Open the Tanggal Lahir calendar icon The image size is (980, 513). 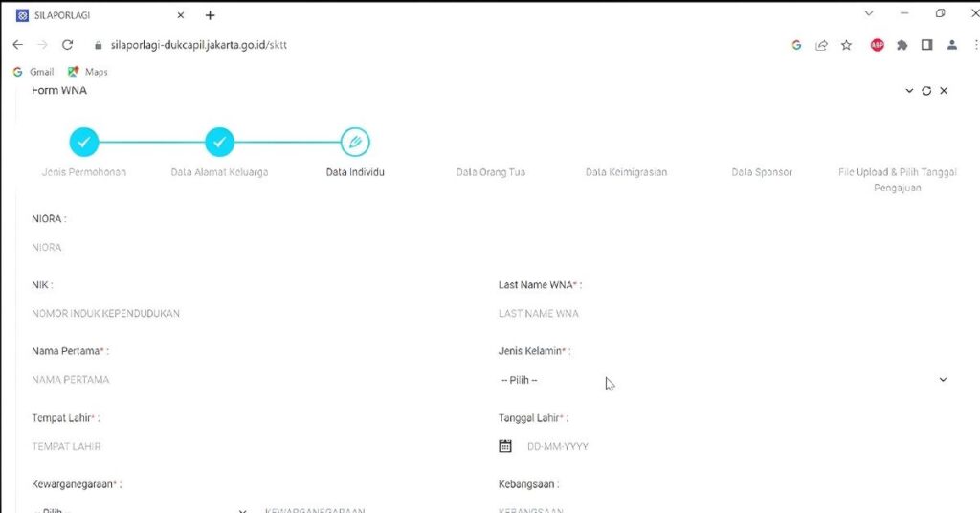(505, 446)
